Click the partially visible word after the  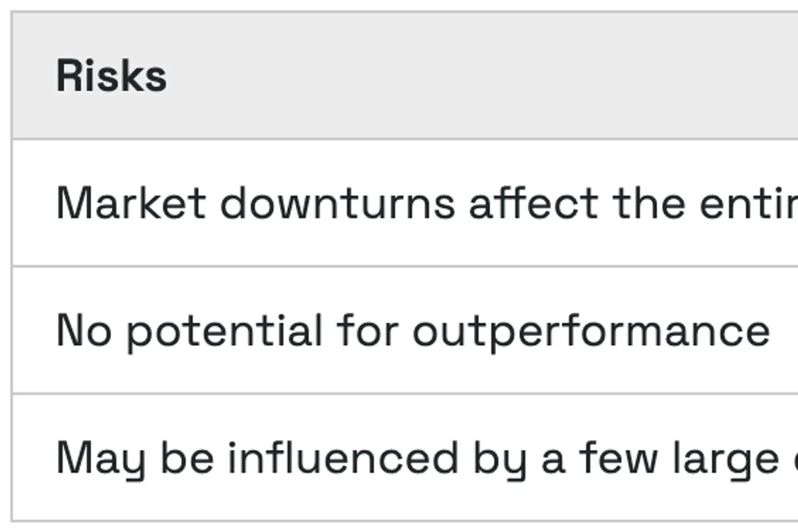[x=748, y=203]
